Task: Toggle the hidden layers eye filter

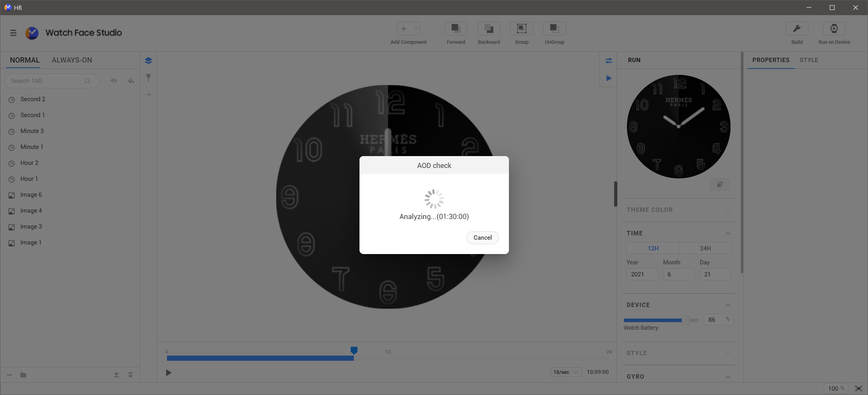Action: tap(114, 81)
